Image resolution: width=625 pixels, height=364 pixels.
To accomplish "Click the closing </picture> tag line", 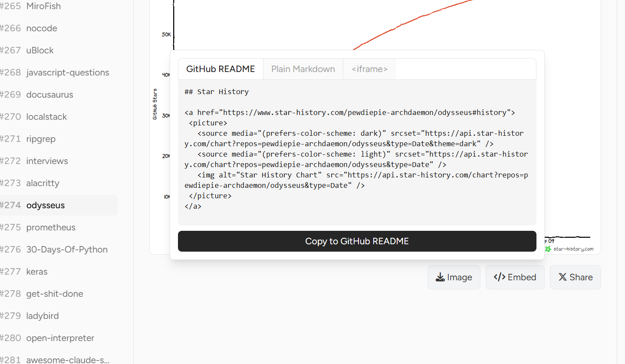I will (x=210, y=196).
